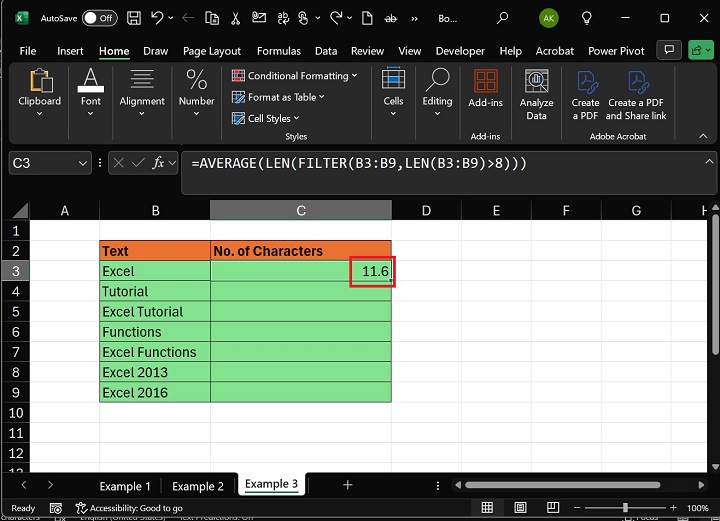Click the Save icon in title bar
The image size is (720, 521).
pyautogui.click(x=133, y=18)
